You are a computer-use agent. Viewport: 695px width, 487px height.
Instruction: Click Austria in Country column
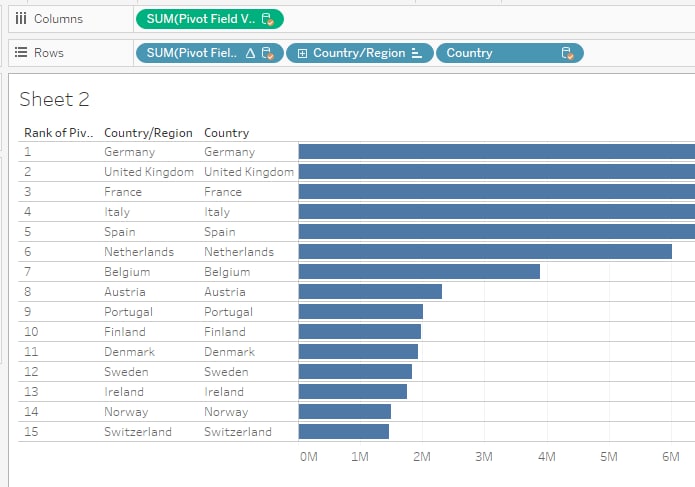point(225,292)
